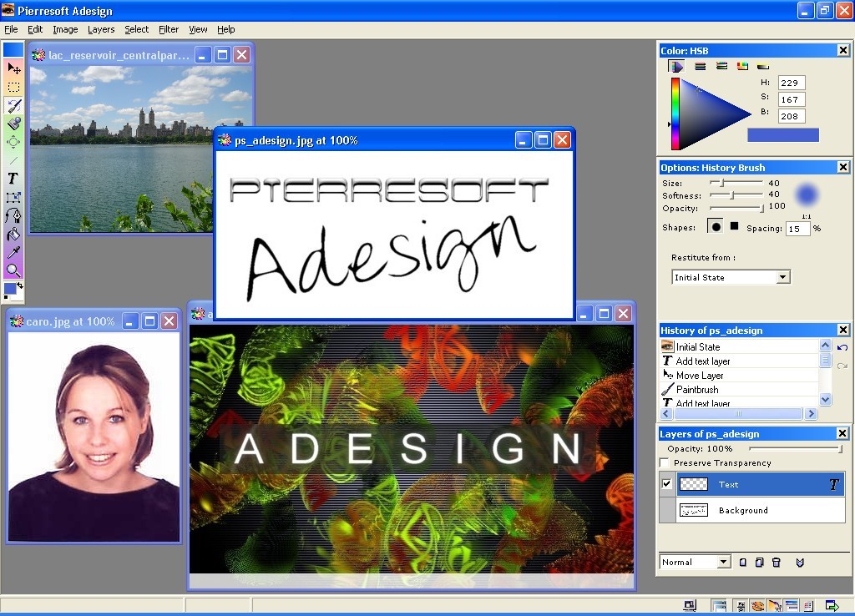855x616 pixels.
Task: Click Undo arrow in History panel
Action: (x=842, y=347)
